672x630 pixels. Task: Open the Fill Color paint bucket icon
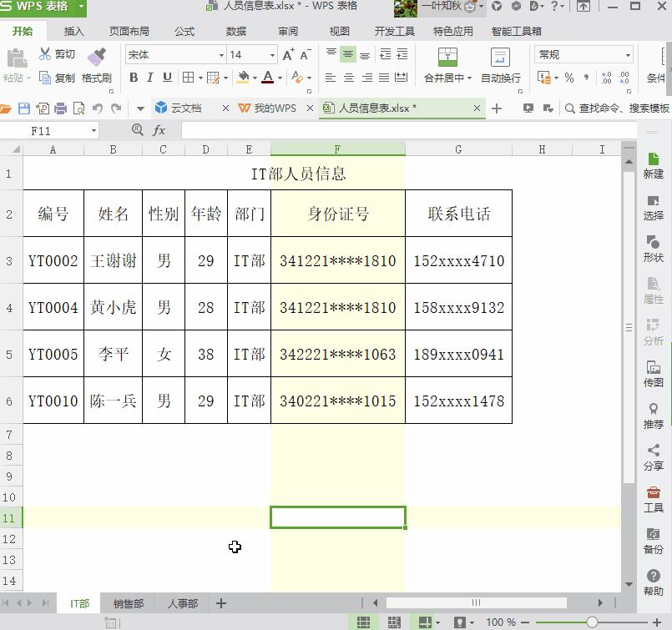point(245,78)
